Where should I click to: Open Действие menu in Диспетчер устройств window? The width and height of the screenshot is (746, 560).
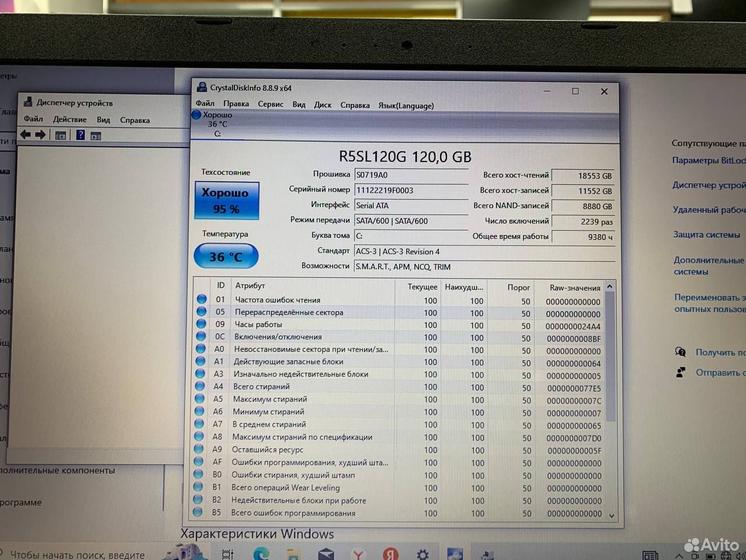point(69,119)
